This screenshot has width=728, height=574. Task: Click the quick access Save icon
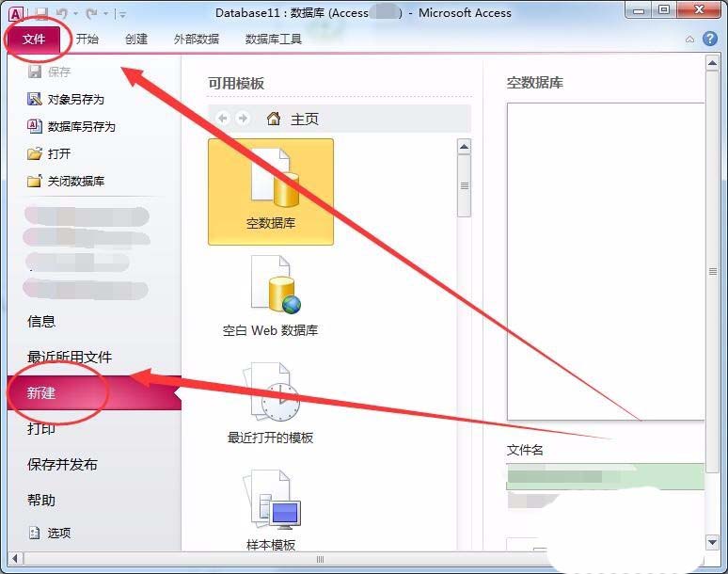point(41,14)
